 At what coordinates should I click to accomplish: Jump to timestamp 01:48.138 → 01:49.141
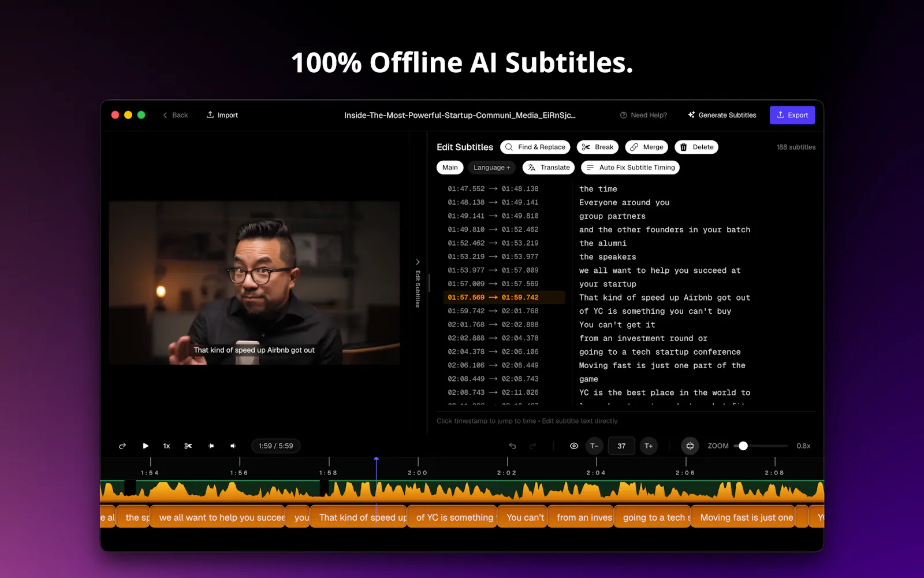click(x=493, y=202)
